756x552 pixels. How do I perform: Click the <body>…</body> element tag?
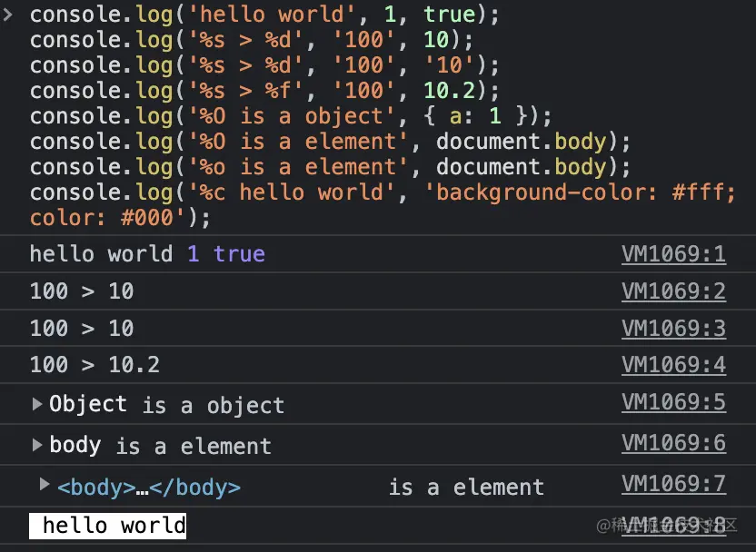coord(149,488)
